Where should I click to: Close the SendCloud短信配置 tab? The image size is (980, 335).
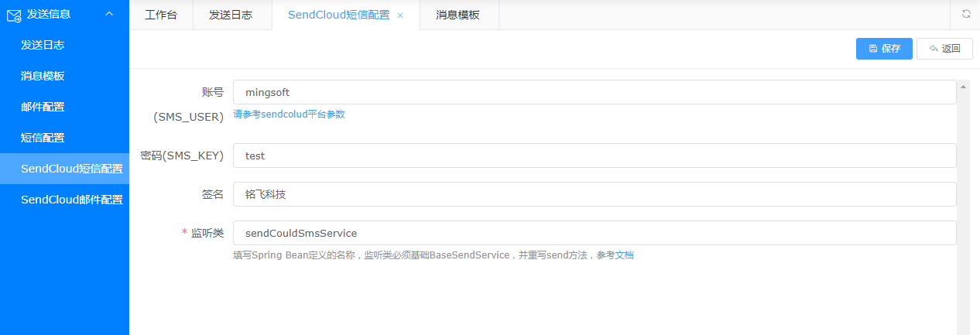click(x=400, y=15)
